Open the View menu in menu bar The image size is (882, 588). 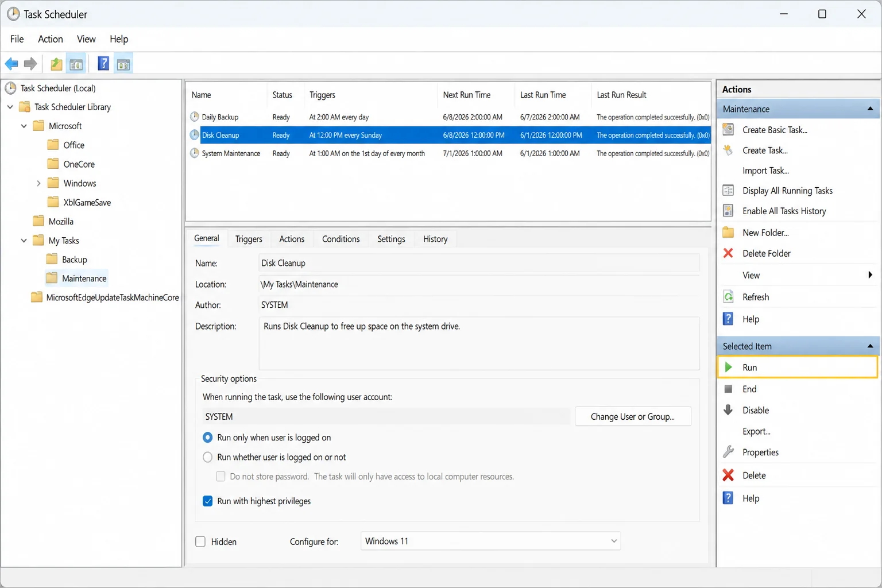[86, 39]
